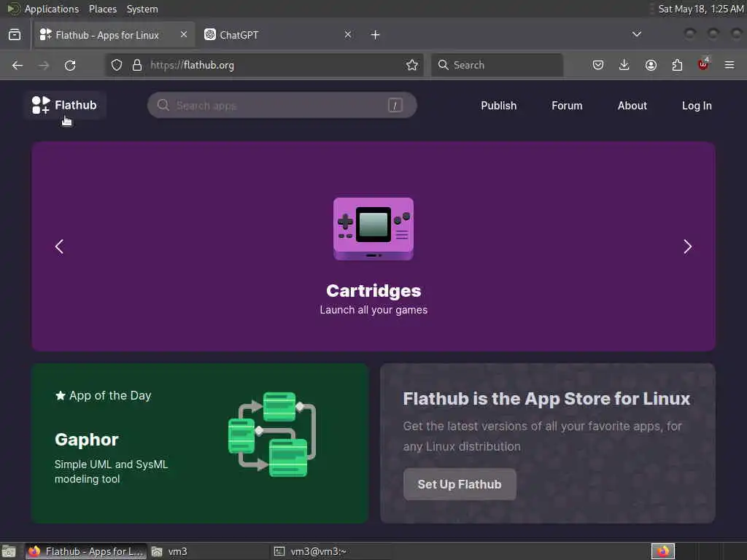This screenshot has height=560, width=747.
Task: Open the tracking protection shield icon
Action: click(117, 65)
